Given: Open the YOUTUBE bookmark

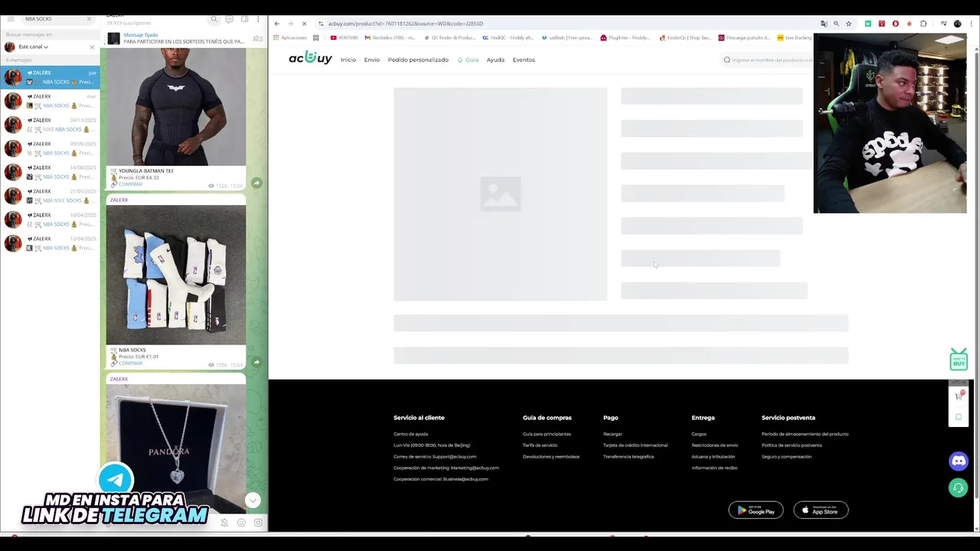Looking at the screenshot, I should (344, 37).
